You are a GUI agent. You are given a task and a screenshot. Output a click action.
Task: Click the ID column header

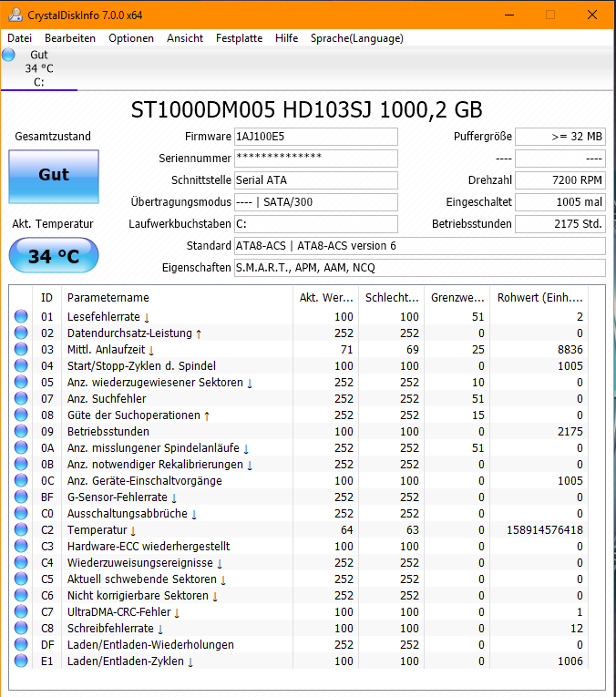pos(47,297)
